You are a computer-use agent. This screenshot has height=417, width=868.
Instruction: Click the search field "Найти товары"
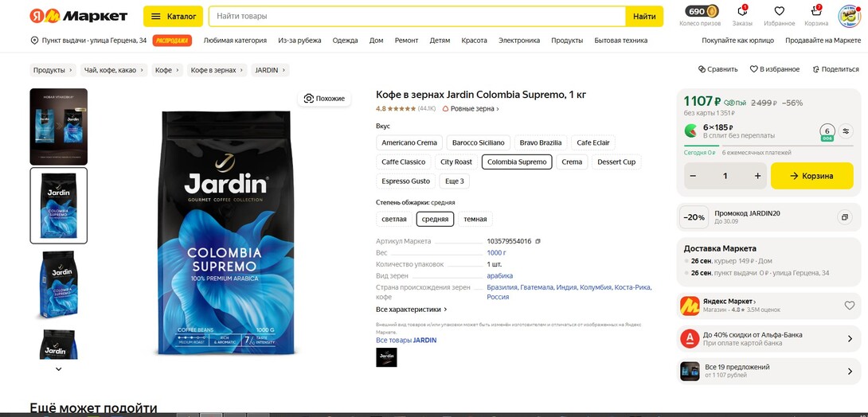click(x=417, y=17)
